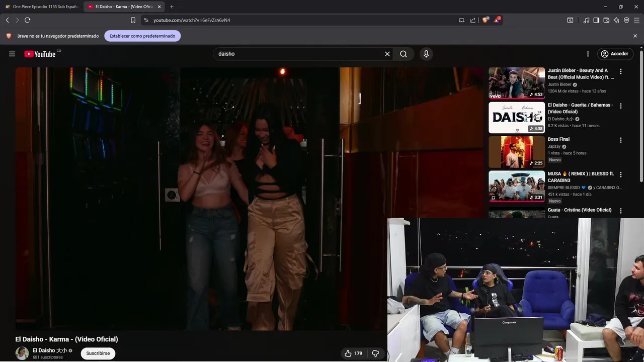Like the video with thumbs up

click(353, 353)
